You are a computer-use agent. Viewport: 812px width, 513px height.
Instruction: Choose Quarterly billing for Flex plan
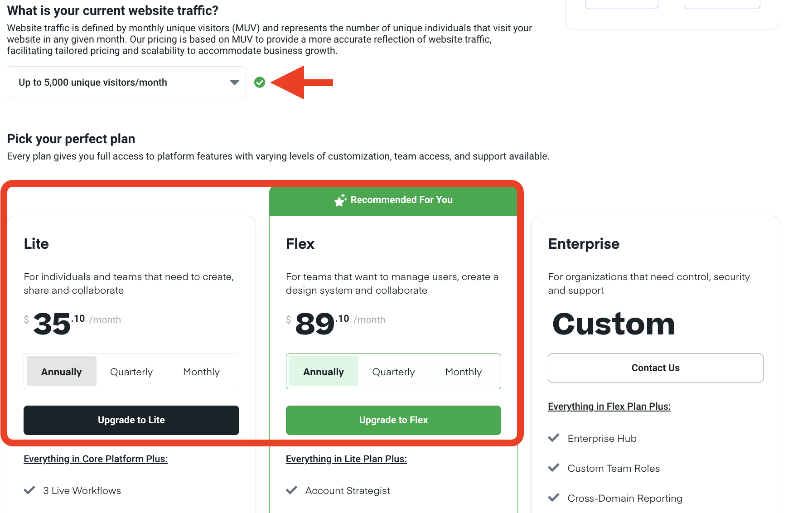tap(393, 372)
